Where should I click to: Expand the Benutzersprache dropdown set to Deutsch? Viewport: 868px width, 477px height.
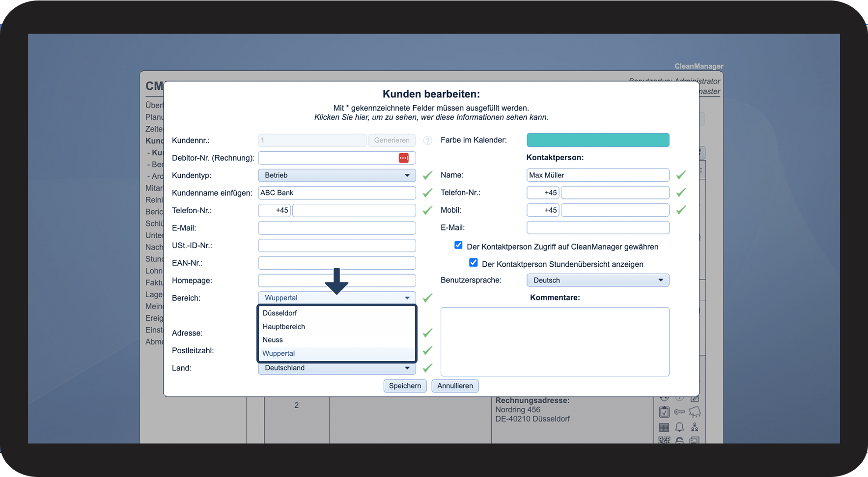click(598, 280)
